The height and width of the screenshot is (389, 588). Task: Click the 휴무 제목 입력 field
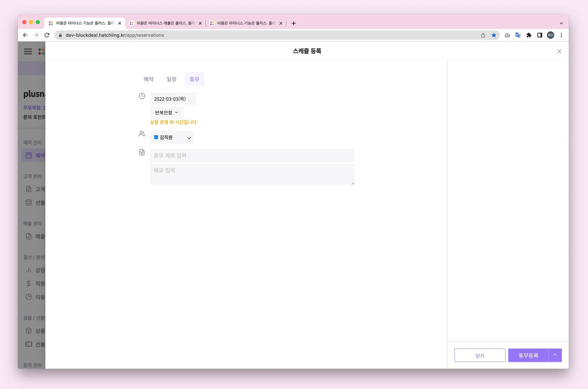pos(252,155)
